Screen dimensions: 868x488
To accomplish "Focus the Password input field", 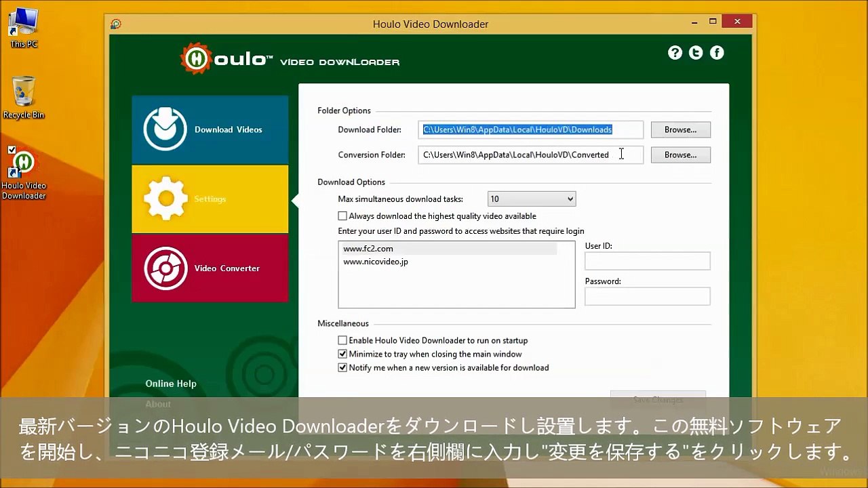I will pyautogui.click(x=648, y=296).
